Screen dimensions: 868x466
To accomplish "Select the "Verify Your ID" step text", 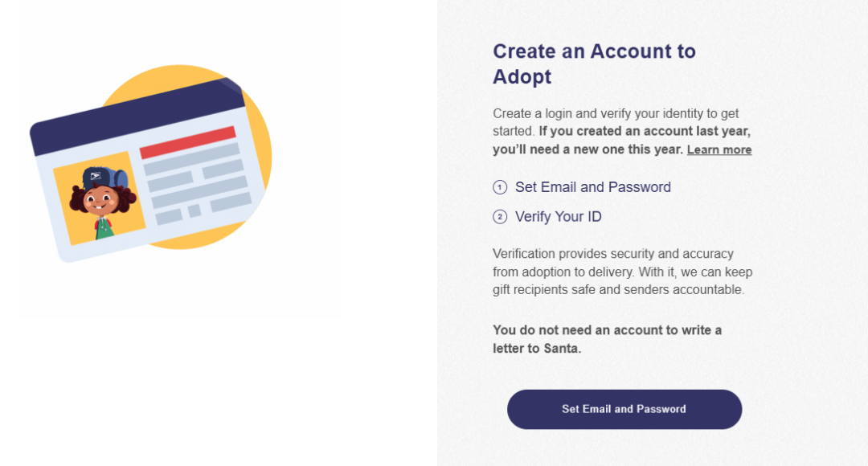I will [558, 217].
